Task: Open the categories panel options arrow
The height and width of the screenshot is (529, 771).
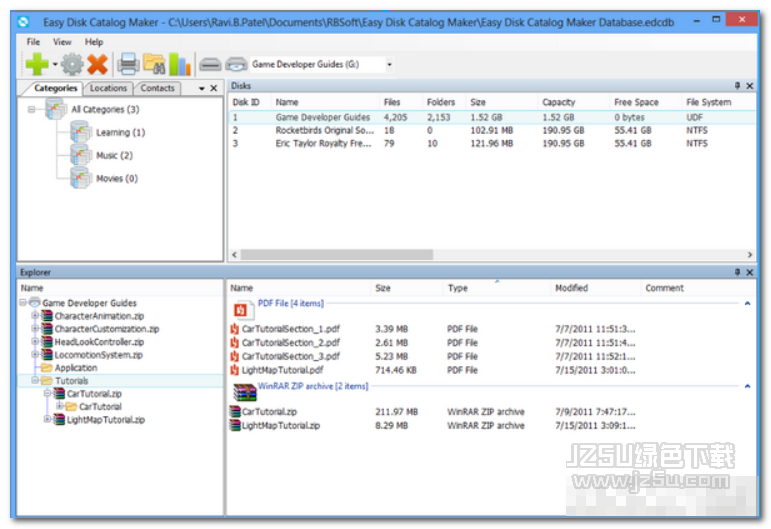Action: [x=202, y=88]
